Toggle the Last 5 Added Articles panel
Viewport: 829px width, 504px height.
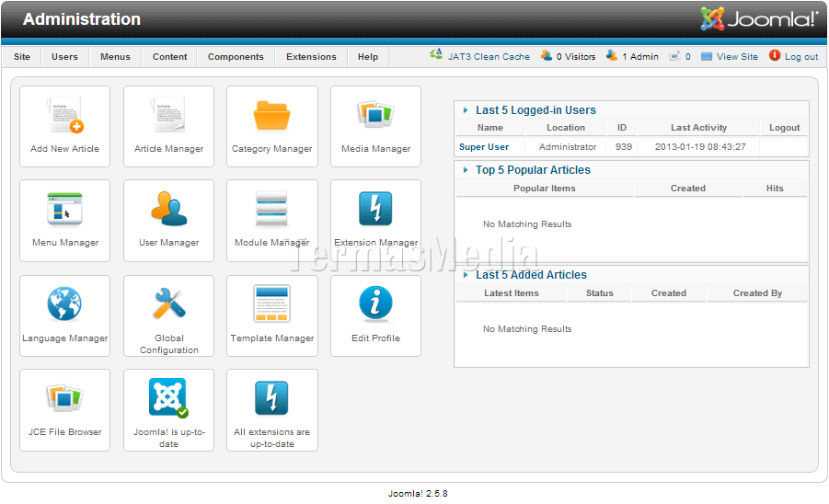click(466, 275)
